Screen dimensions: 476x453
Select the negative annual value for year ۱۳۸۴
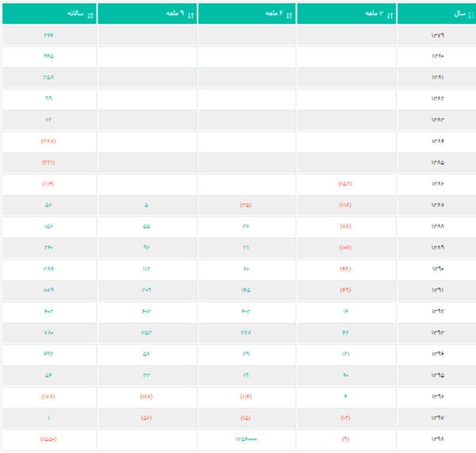tap(48, 141)
